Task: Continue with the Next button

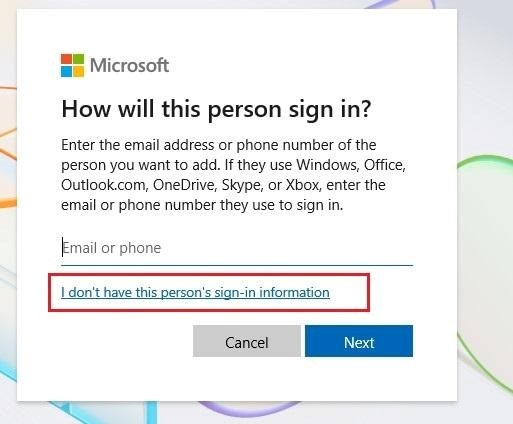Action: (x=359, y=341)
